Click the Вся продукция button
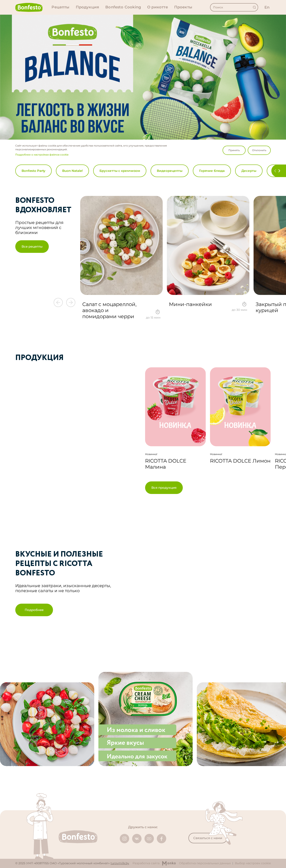 (x=164, y=487)
